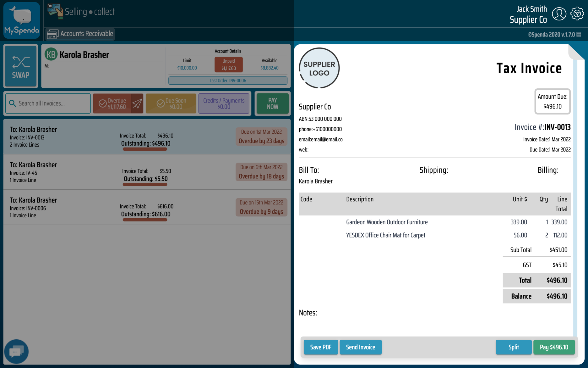This screenshot has height=368, width=588.
Task: Open the chat support bubble
Action: pyautogui.click(x=16, y=351)
